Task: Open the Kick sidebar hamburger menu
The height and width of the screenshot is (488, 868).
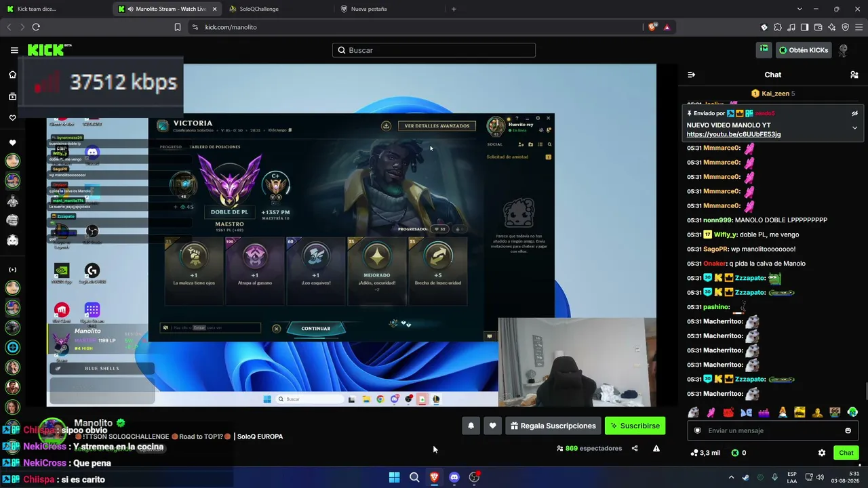Action: (x=14, y=50)
